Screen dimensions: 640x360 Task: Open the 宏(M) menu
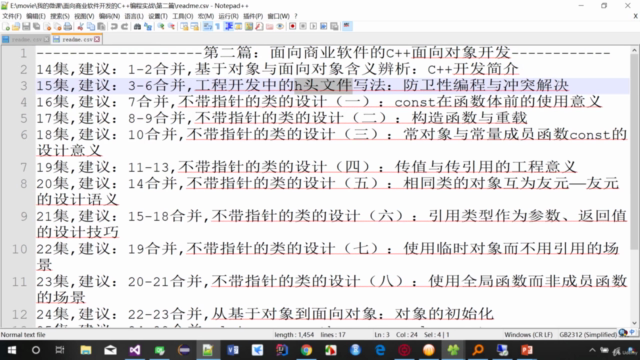(206, 16)
